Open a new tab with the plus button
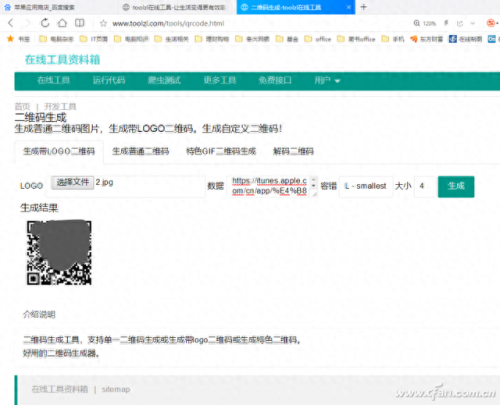 click(x=363, y=7)
